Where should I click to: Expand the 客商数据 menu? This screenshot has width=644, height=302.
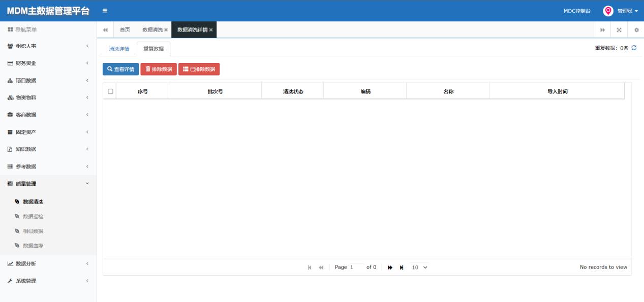coord(48,115)
